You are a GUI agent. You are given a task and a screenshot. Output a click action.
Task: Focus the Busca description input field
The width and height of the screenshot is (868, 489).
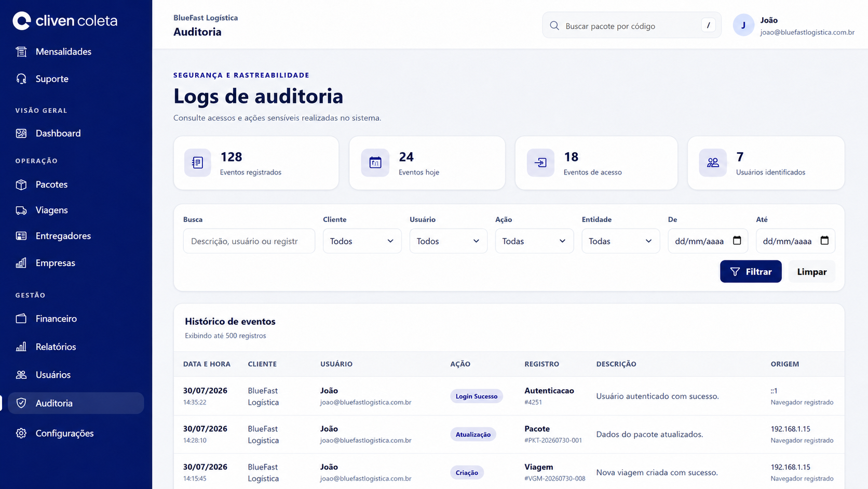(x=249, y=241)
